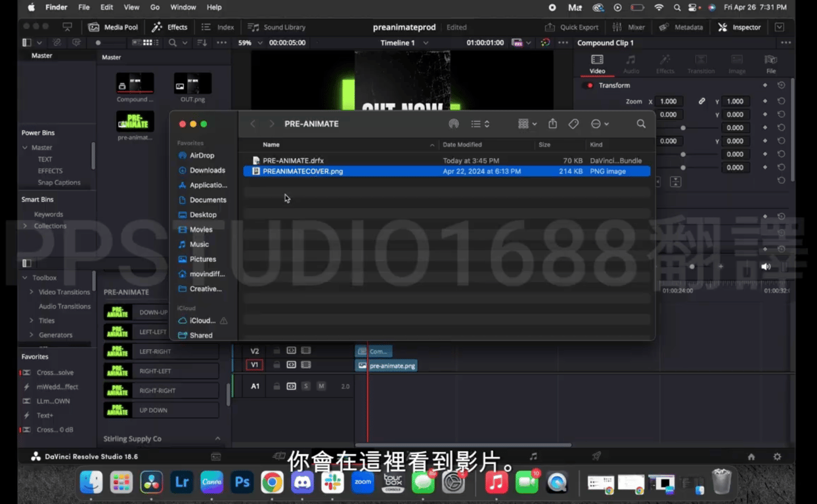Image resolution: width=817 pixels, height=504 pixels.
Task: Toggle the Effects panel button
Action: click(169, 27)
